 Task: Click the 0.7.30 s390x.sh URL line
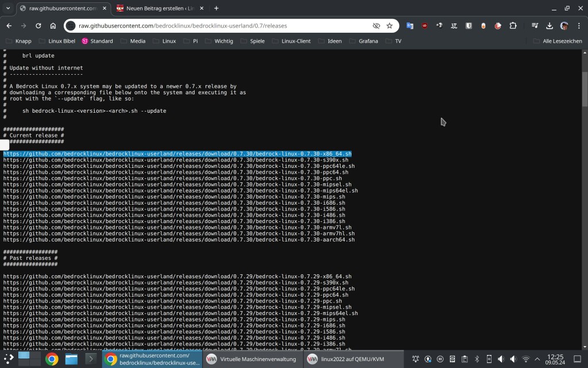(x=176, y=160)
